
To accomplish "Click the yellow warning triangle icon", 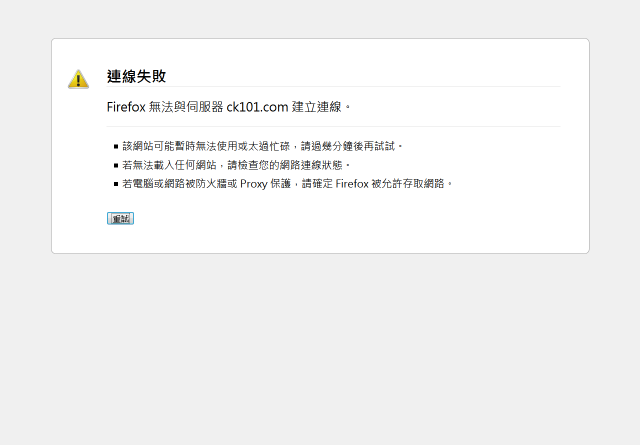I will (x=78, y=79).
